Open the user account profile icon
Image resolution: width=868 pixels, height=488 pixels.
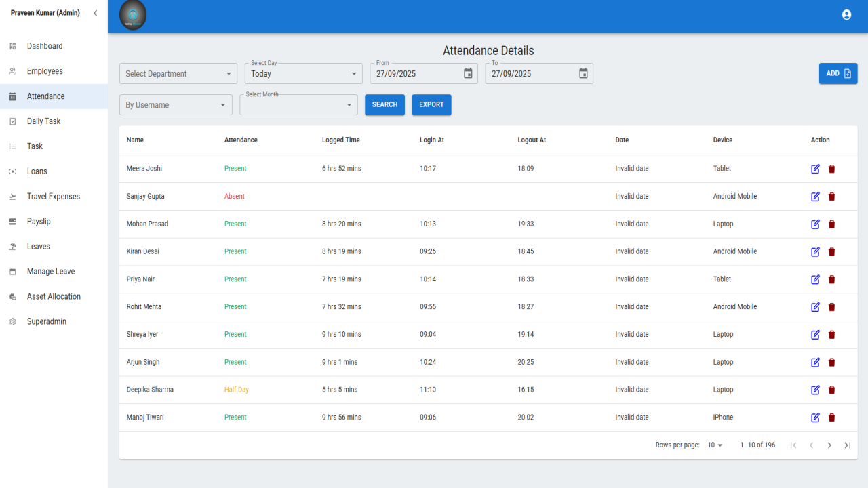pyautogui.click(x=846, y=14)
